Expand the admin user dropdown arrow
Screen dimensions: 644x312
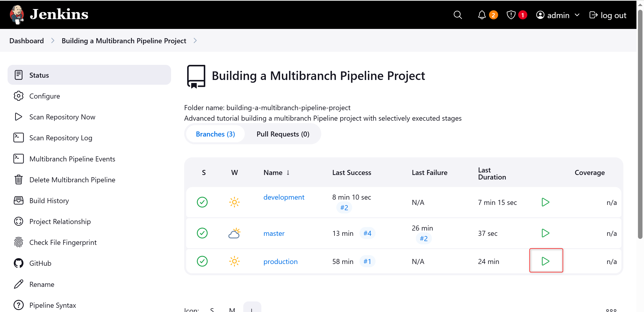[x=577, y=15]
